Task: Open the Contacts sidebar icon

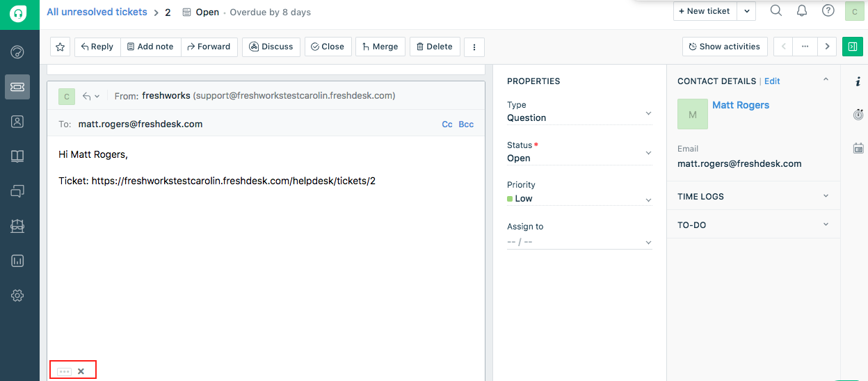Action: coord(18,122)
